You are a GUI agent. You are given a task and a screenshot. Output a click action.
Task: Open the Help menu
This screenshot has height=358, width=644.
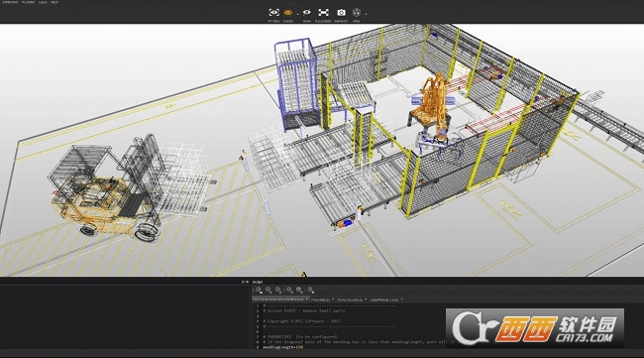coord(54,2)
